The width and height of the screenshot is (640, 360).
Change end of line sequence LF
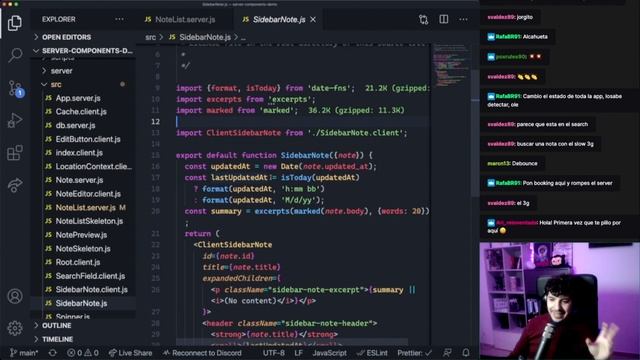[x=298, y=353]
